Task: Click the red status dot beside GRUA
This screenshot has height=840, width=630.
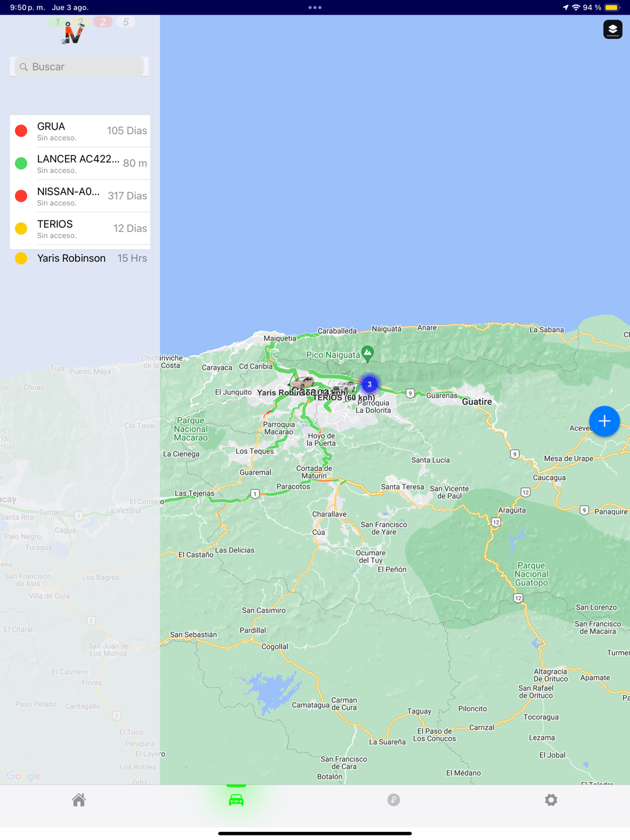Action: [x=21, y=131]
